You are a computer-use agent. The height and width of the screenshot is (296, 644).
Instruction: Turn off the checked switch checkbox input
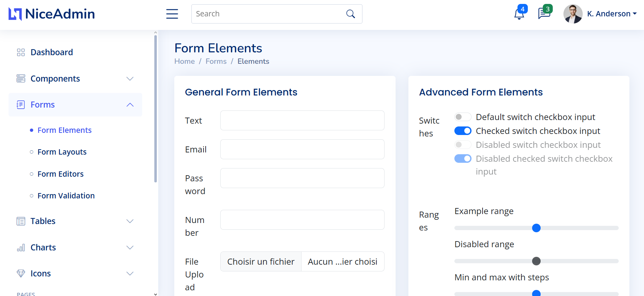[x=463, y=131]
